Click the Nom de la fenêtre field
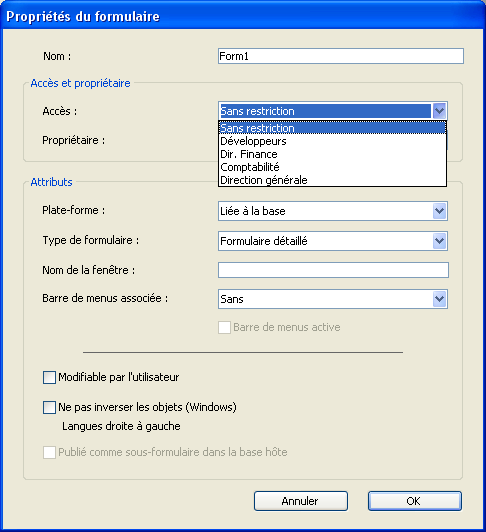 333,270
